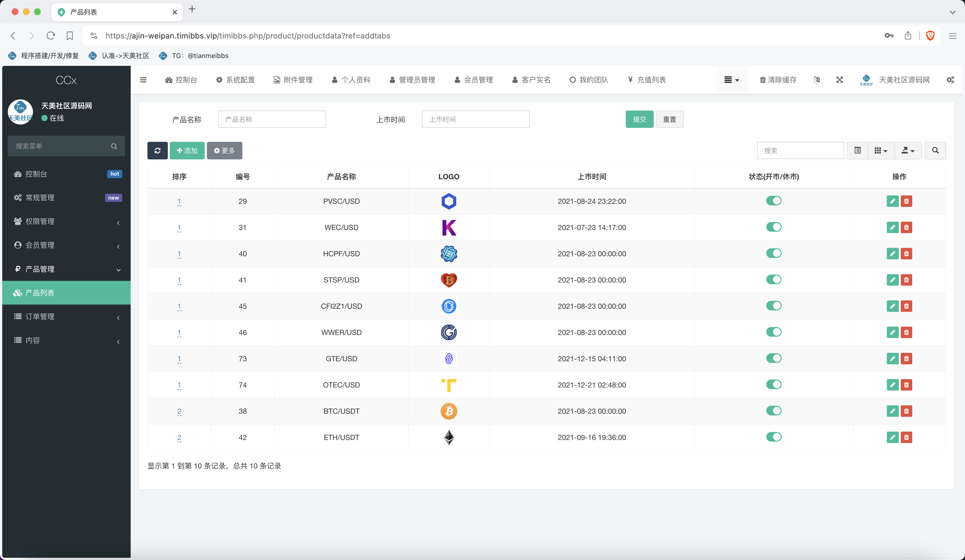Image resolution: width=965 pixels, height=560 pixels.
Task: Open the top bar list dropdown
Action: pos(731,80)
